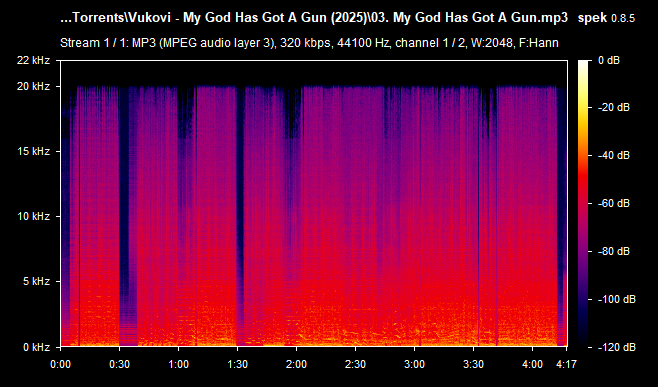Click the spectrogram plot area
Screen dimensions: 658x387
[x=314, y=204]
